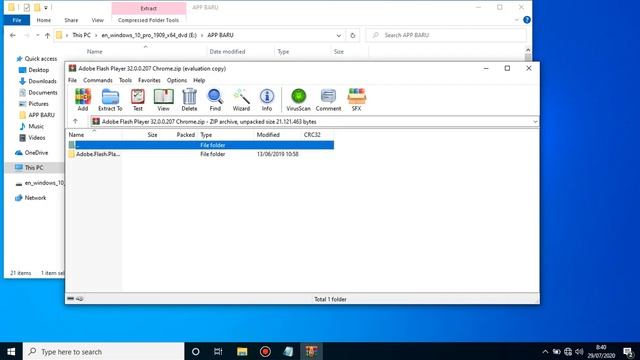Image resolution: width=640 pixels, height=360 pixels.
Task: Click Search APP BARU field
Action: coord(446,36)
